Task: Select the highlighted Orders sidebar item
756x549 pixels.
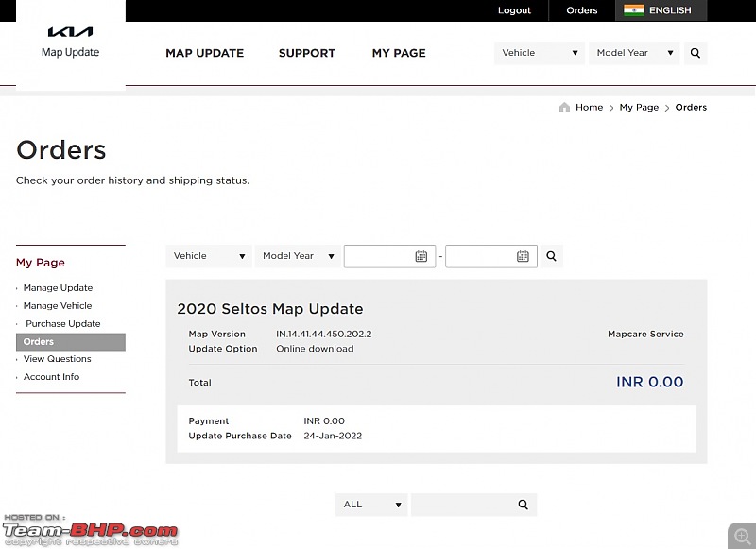Action: pos(71,342)
